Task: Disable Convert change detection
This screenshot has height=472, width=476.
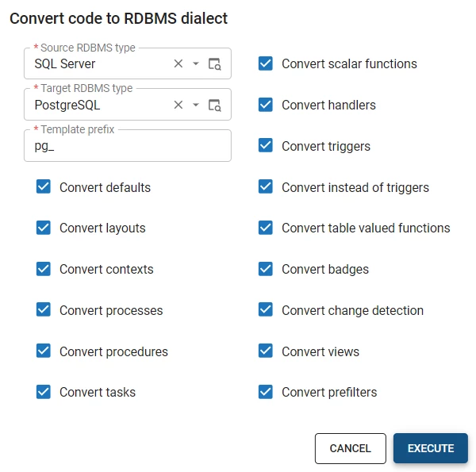Action: [265, 310]
